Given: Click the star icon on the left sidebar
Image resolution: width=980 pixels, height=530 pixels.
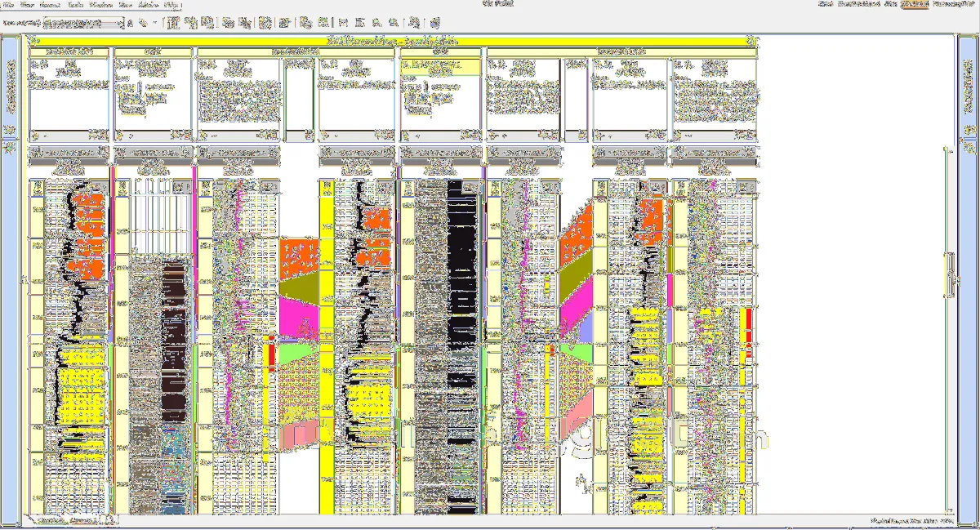Looking at the screenshot, I should click(x=11, y=149).
